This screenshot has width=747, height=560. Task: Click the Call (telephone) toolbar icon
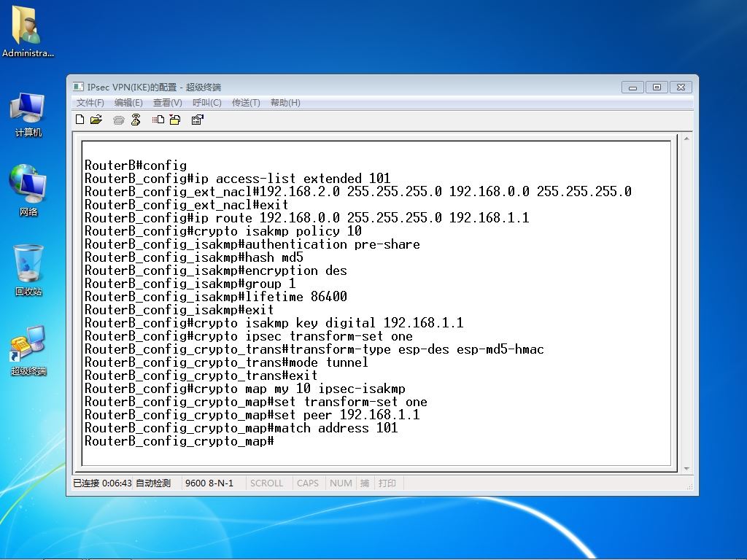click(x=119, y=120)
